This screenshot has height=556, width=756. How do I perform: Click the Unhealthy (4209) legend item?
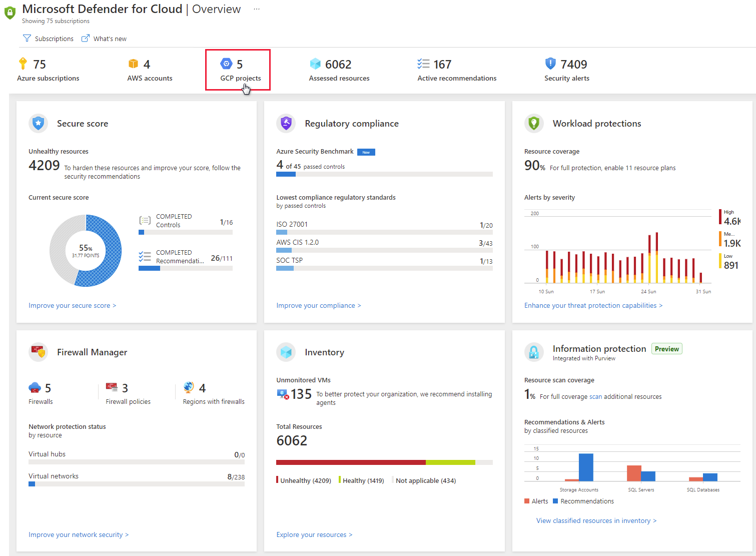[304, 480]
